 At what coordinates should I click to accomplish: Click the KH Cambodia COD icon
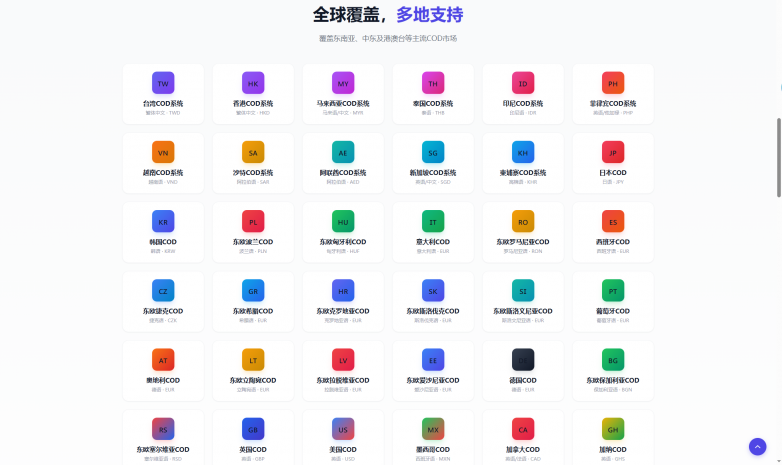pos(523,152)
